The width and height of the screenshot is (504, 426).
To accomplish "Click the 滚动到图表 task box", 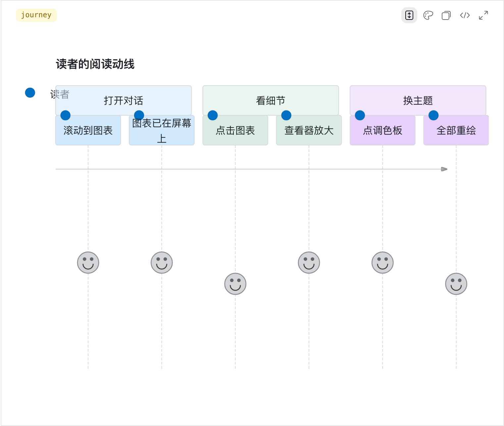I will [x=88, y=130].
